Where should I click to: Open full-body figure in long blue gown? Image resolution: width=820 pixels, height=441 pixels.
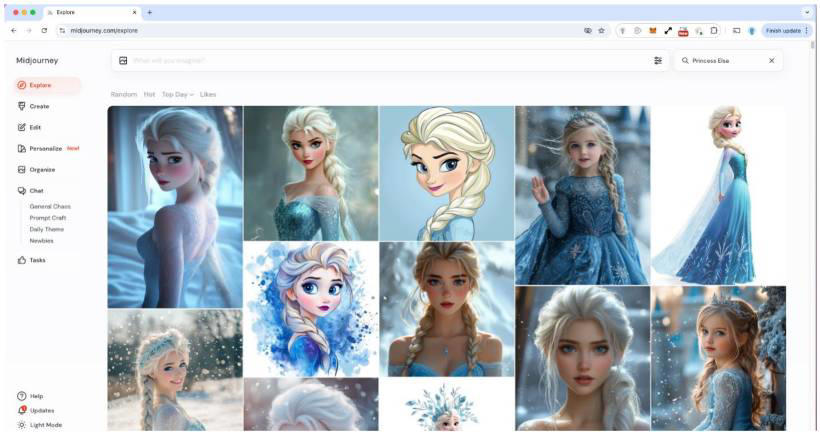pyautogui.click(x=719, y=195)
